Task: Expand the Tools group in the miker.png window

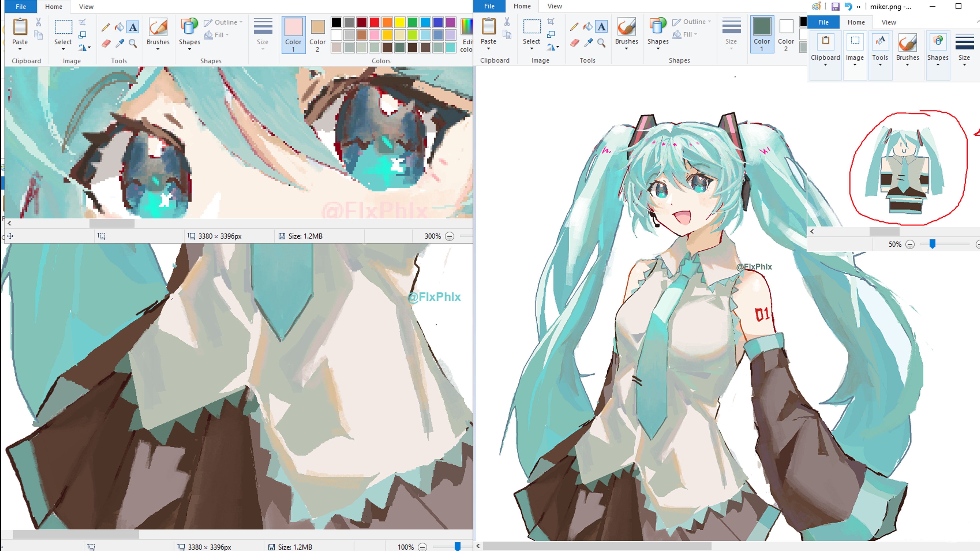Action: 880,55
